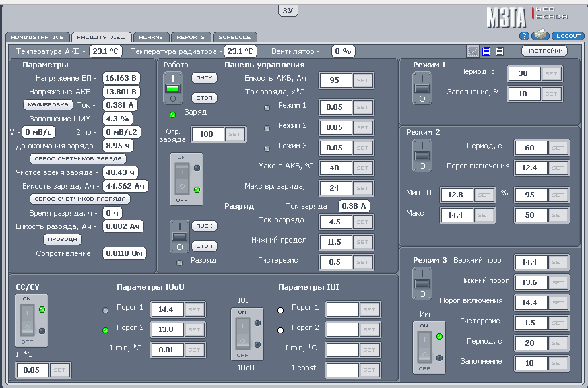Toggle the CC/CV ON/OFF switch
The height and width of the screenshot is (388, 588).
coord(26,321)
